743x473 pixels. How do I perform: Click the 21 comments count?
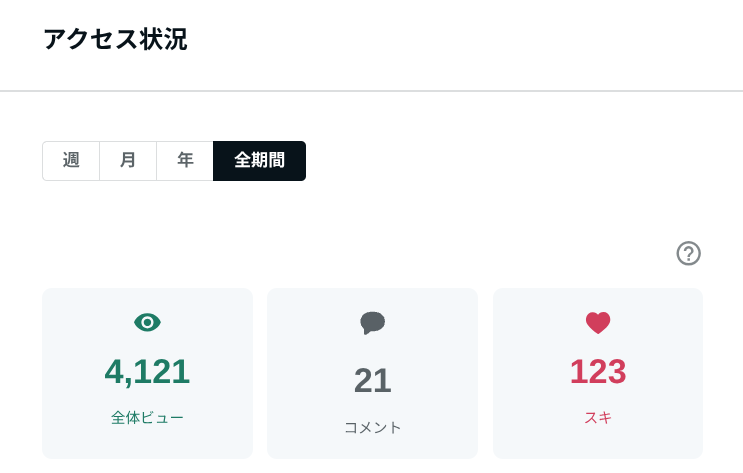[372, 380]
